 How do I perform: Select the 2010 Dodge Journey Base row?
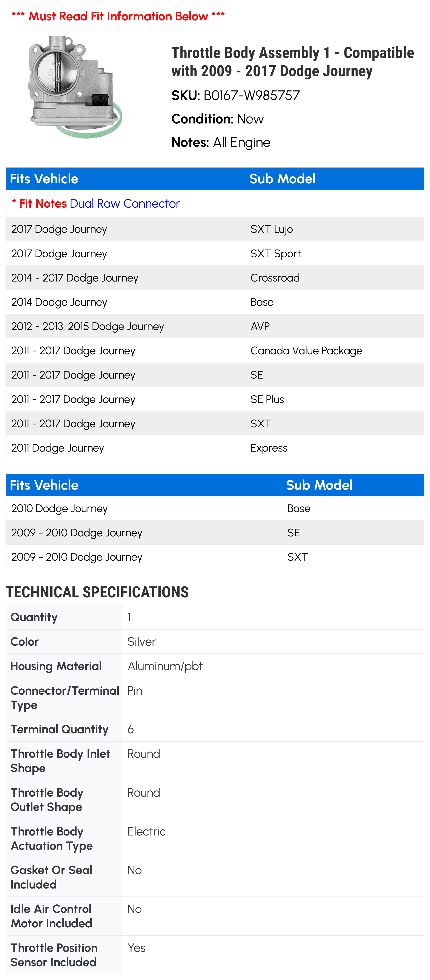pos(215,508)
